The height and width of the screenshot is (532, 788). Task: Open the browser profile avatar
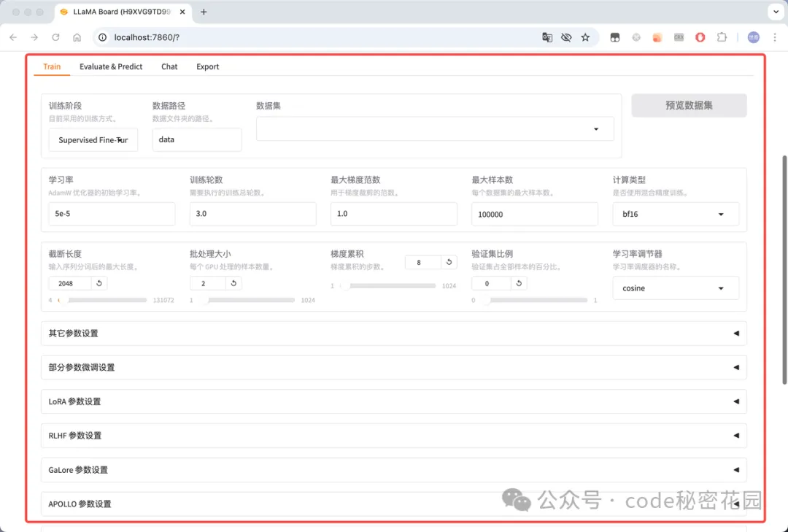753,37
